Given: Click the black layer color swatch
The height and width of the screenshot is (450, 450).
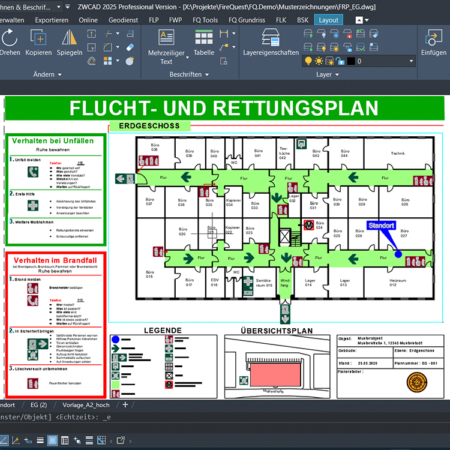Looking at the screenshot, I should click(x=351, y=61).
